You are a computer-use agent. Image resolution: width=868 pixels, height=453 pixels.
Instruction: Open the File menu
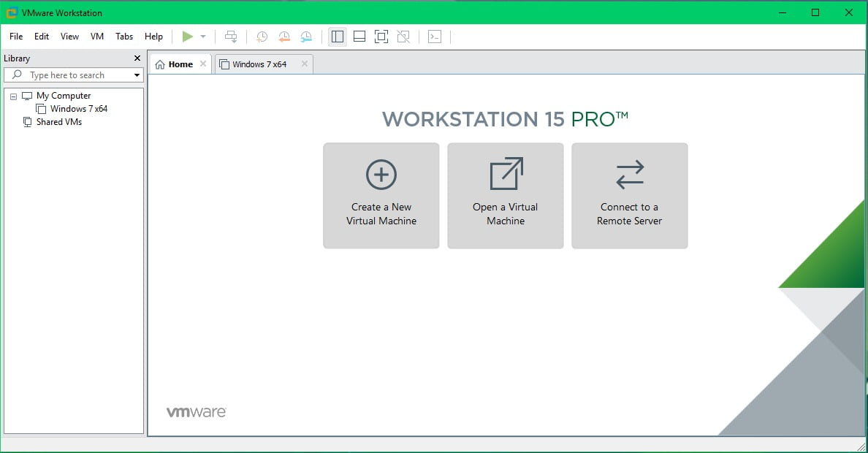pyautogui.click(x=16, y=37)
